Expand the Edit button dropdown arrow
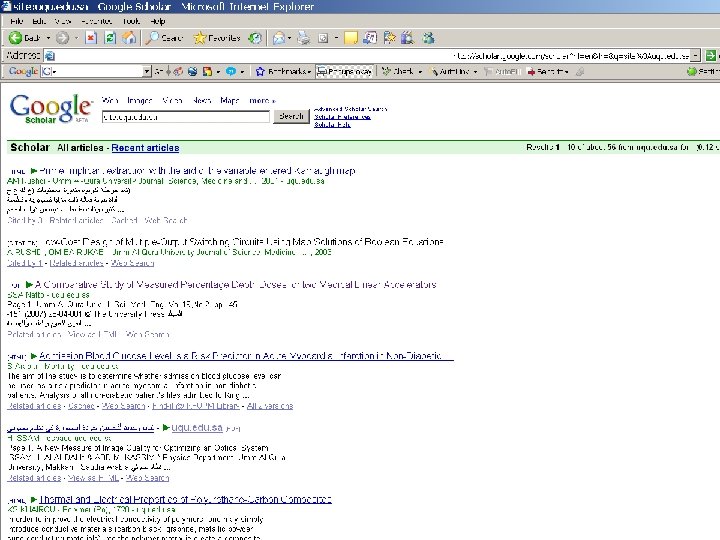The height and width of the screenshot is (540, 720). [x=336, y=38]
